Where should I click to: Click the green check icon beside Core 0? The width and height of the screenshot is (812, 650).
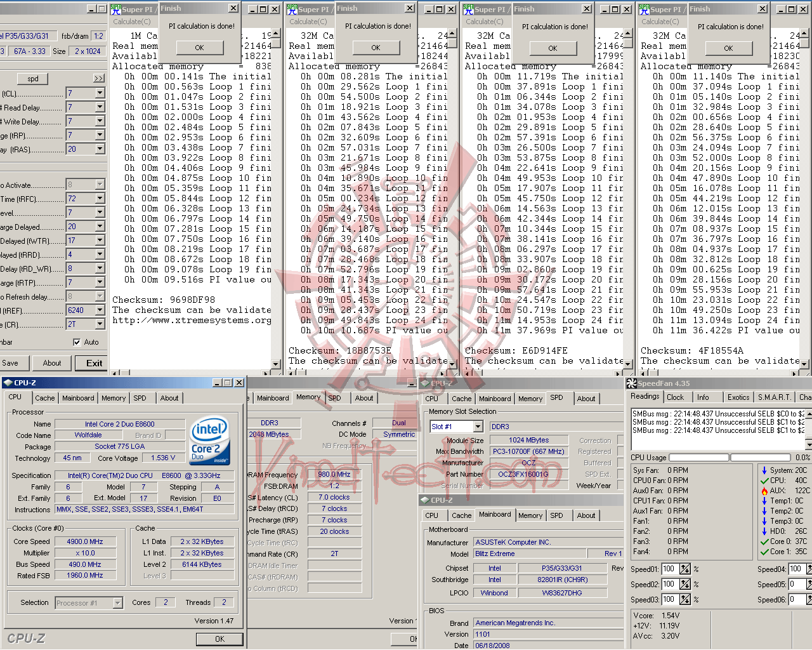tap(764, 541)
